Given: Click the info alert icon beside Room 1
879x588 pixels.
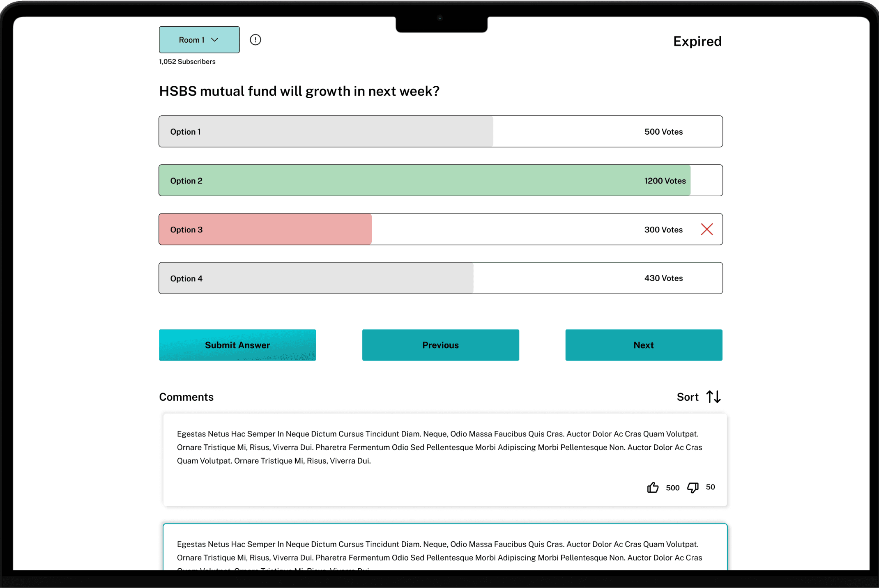Looking at the screenshot, I should point(255,40).
